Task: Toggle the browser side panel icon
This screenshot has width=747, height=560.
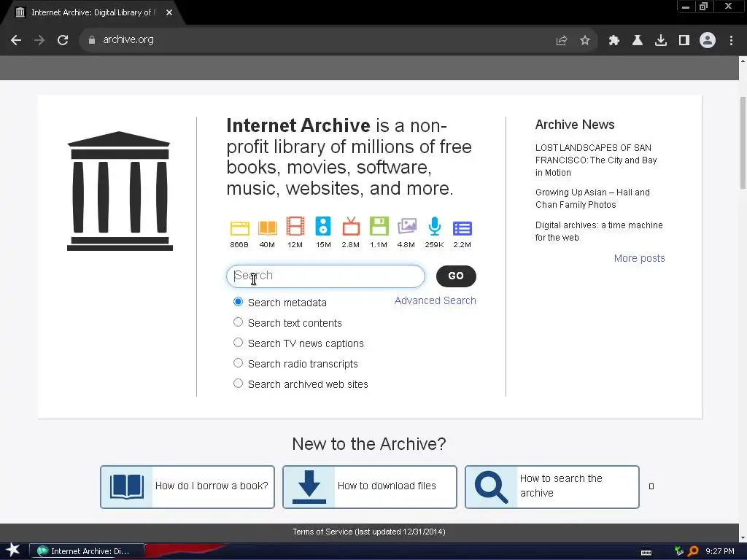Action: click(684, 41)
